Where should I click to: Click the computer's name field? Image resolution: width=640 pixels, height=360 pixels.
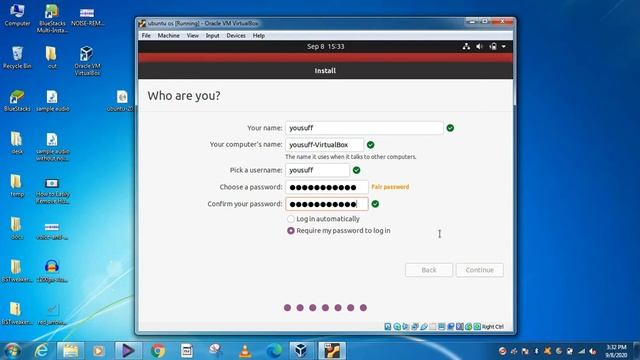tap(324, 145)
